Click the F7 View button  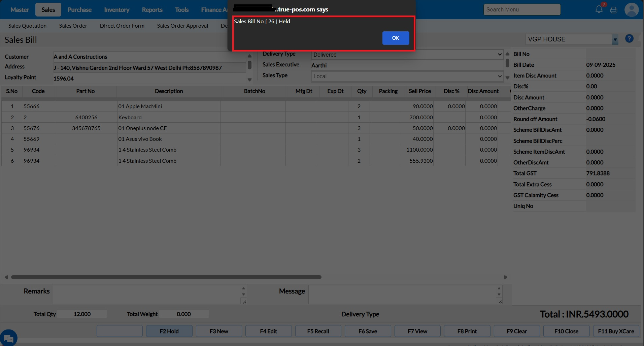417,331
